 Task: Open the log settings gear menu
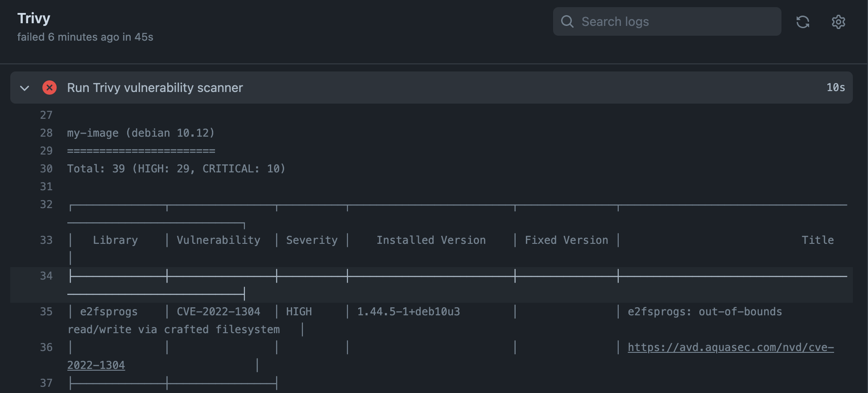pyautogui.click(x=839, y=22)
